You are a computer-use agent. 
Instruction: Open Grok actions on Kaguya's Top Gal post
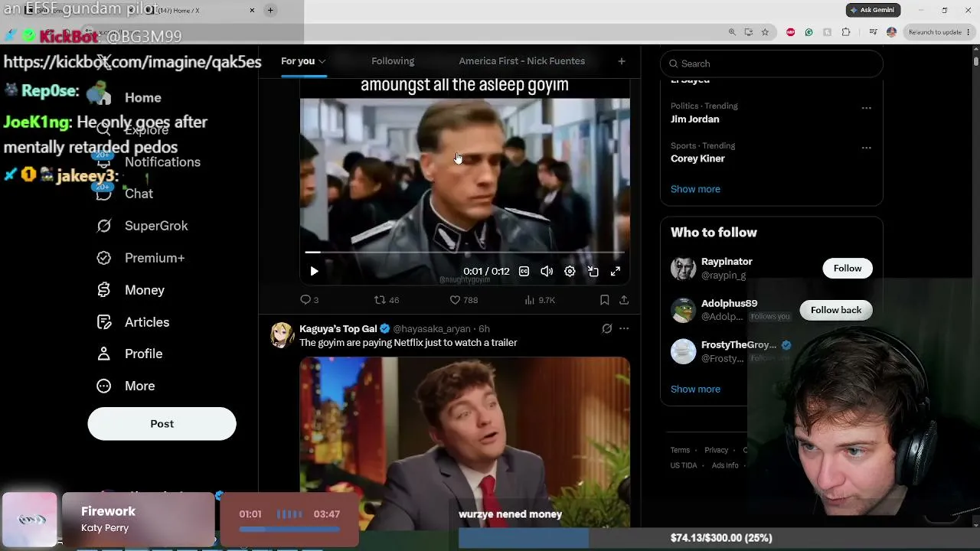point(606,329)
